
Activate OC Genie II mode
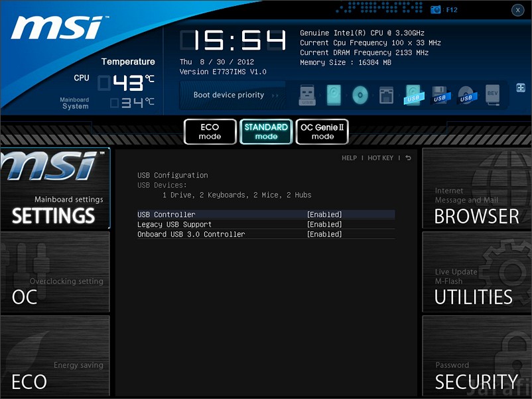click(x=322, y=131)
